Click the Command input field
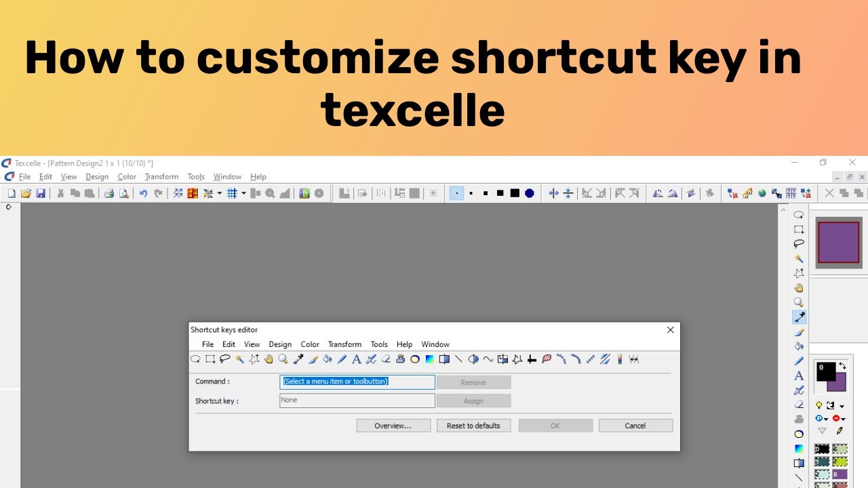Image resolution: width=868 pixels, height=488 pixels. click(x=357, y=382)
